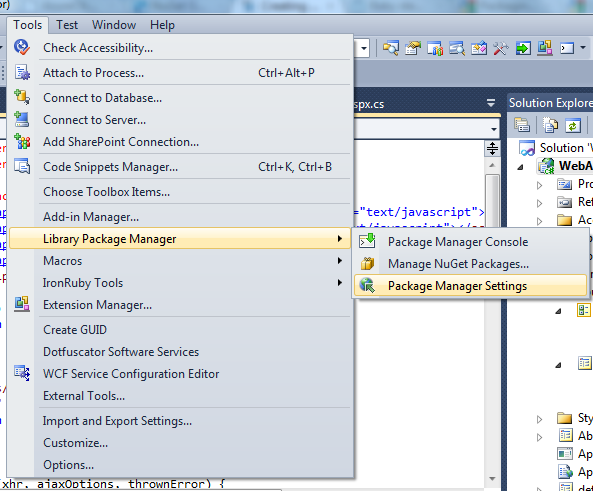Screen dimensions: 593x491
Task: Select Add SharePoint Connection
Action: click(x=180, y=142)
